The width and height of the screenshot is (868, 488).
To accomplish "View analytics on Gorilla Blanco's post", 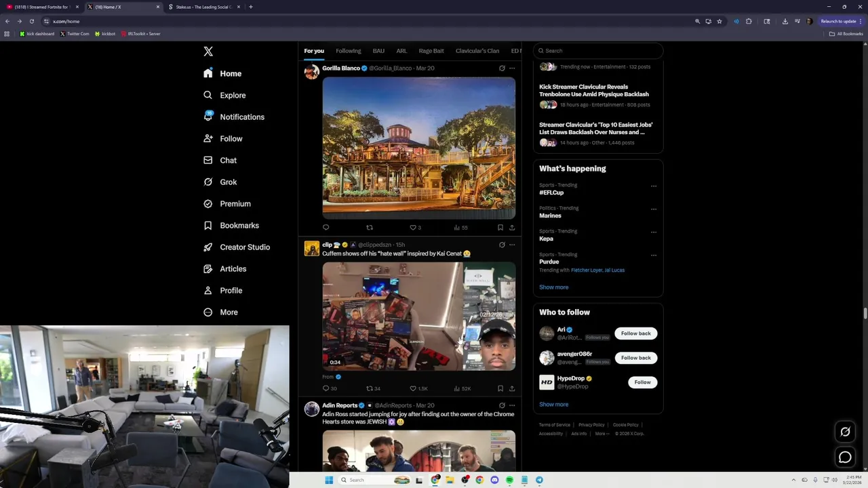I will pyautogui.click(x=460, y=228).
